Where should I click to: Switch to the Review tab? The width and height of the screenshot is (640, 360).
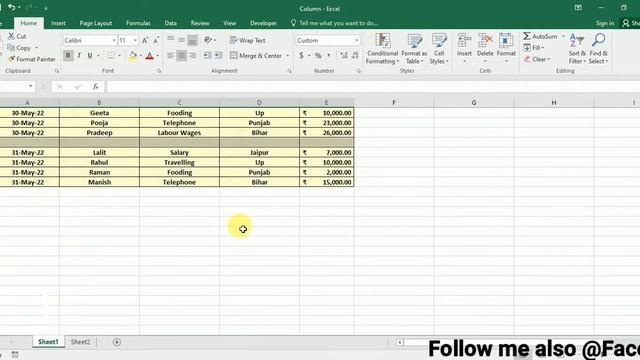200,23
